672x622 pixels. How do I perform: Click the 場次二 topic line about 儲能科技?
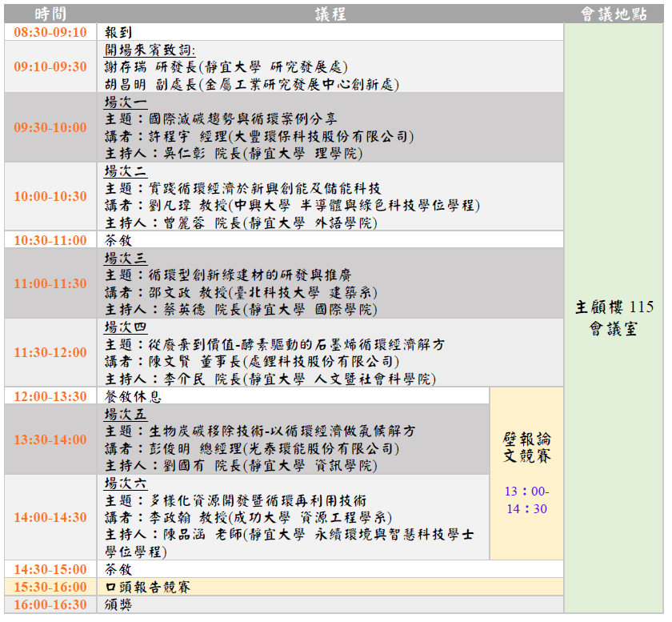[243, 188]
